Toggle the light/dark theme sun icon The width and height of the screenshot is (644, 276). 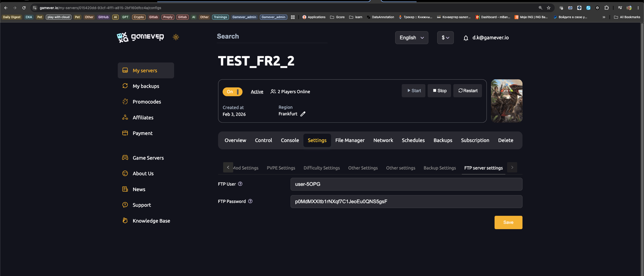click(176, 37)
